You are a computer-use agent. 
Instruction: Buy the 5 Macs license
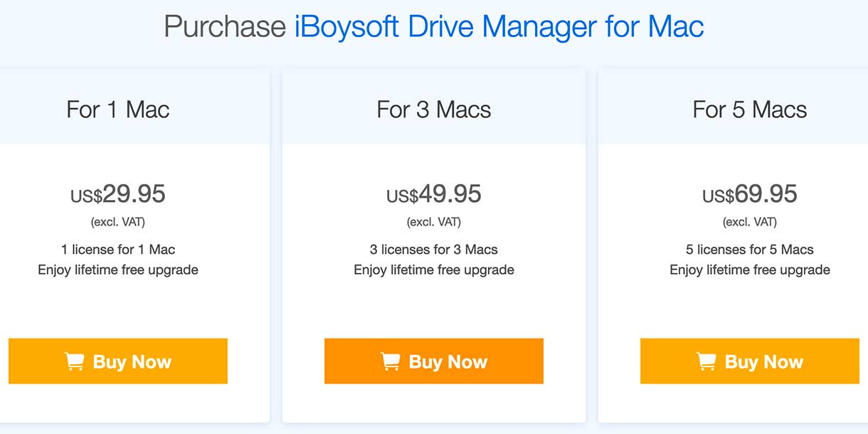pyautogui.click(x=750, y=361)
